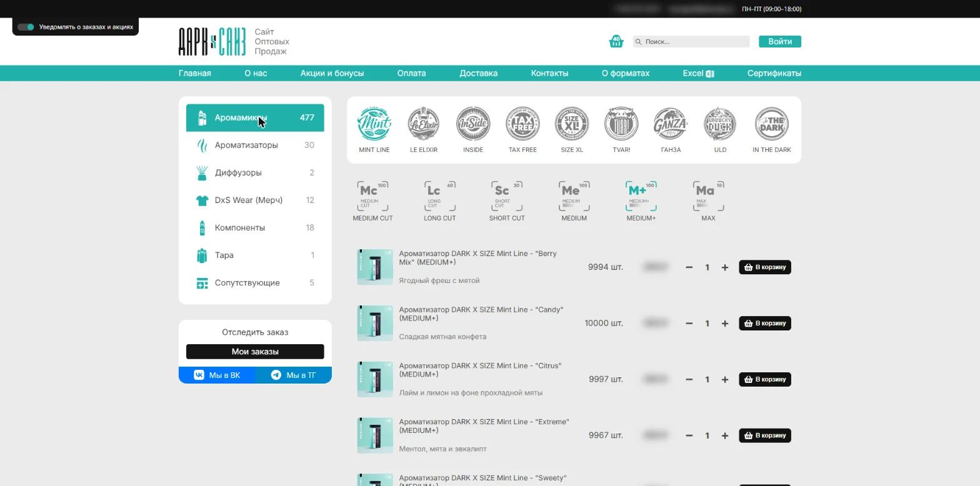Click the search input field
The width and height of the screenshot is (980, 486).
point(691,41)
